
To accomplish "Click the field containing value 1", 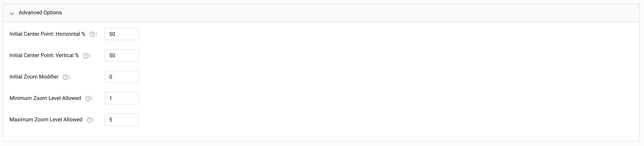I will [121, 98].
